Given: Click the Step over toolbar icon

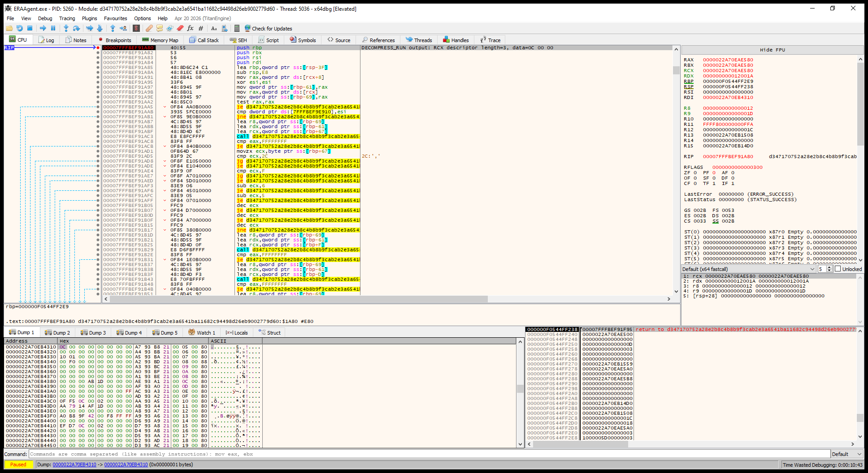Looking at the screenshot, I should click(x=76, y=28).
